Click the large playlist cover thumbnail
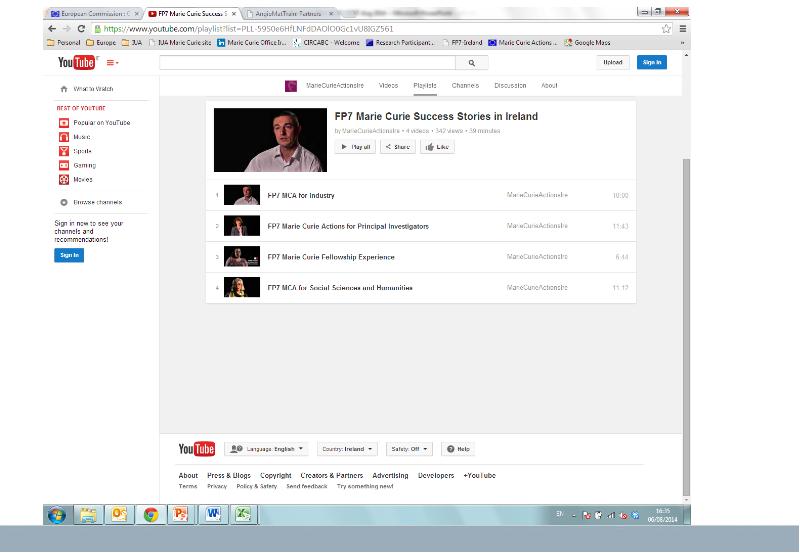The width and height of the screenshot is (800, 553). tap(270, 140)
